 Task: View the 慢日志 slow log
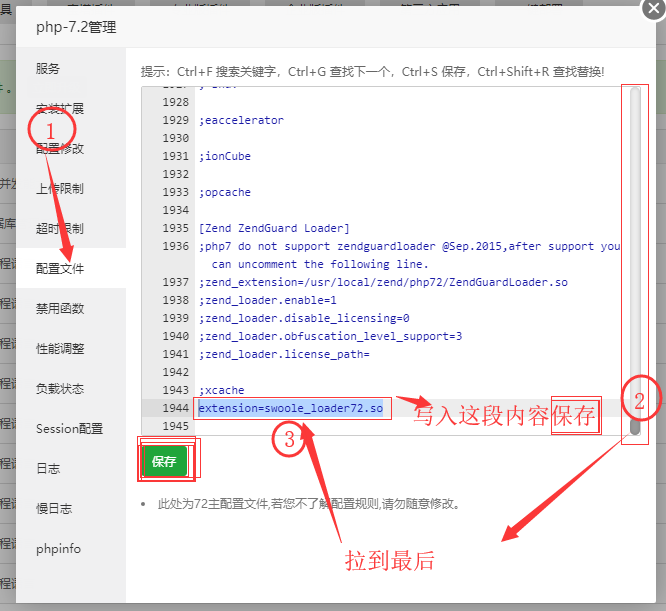pyautogui.click(x=54, y=509)
